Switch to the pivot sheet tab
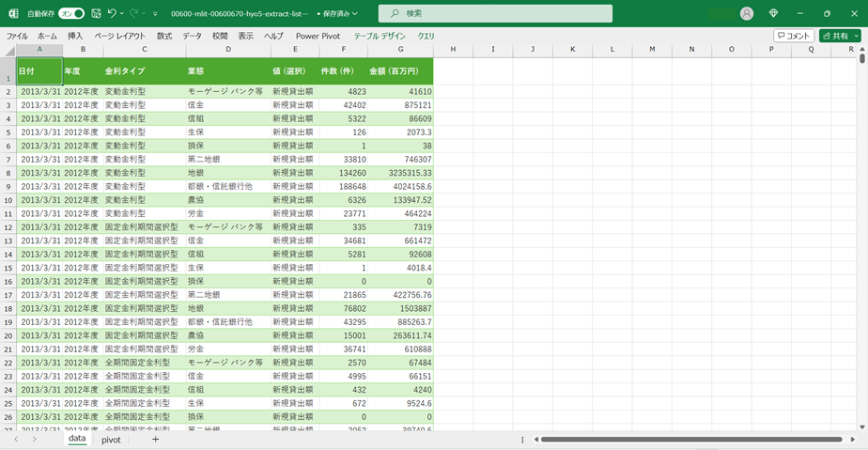868x450 pixels. [x=111, y=439]
